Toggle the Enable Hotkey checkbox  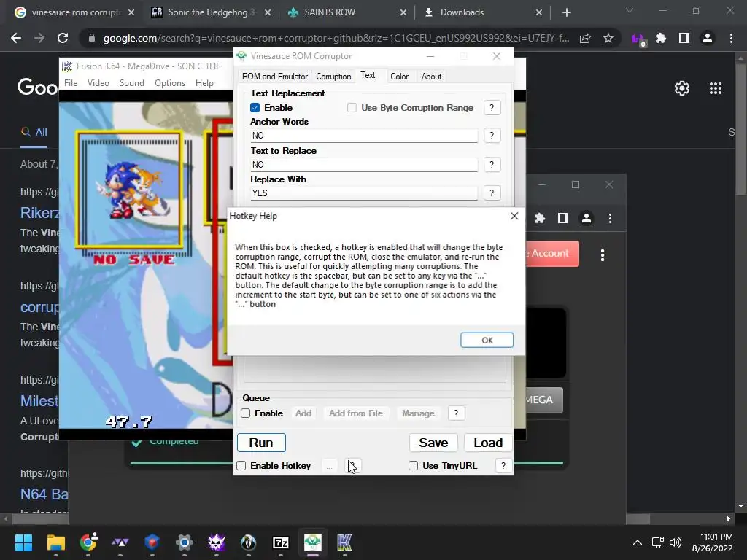[241, 466]
